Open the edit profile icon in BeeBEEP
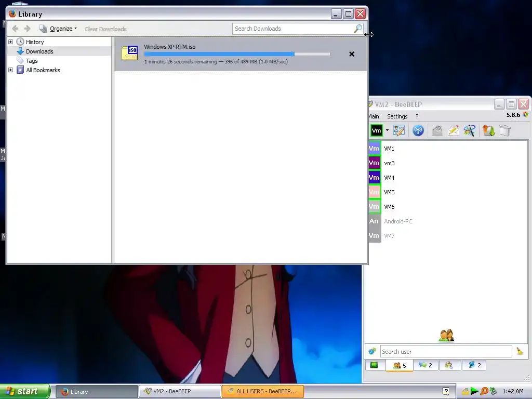The width and height of the screenshot is (532, 399). click(398, 130)
